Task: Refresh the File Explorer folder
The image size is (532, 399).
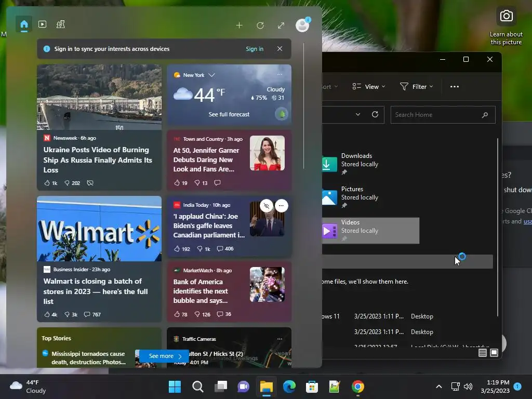Action: pyautogui.click(x=375, y=114)
